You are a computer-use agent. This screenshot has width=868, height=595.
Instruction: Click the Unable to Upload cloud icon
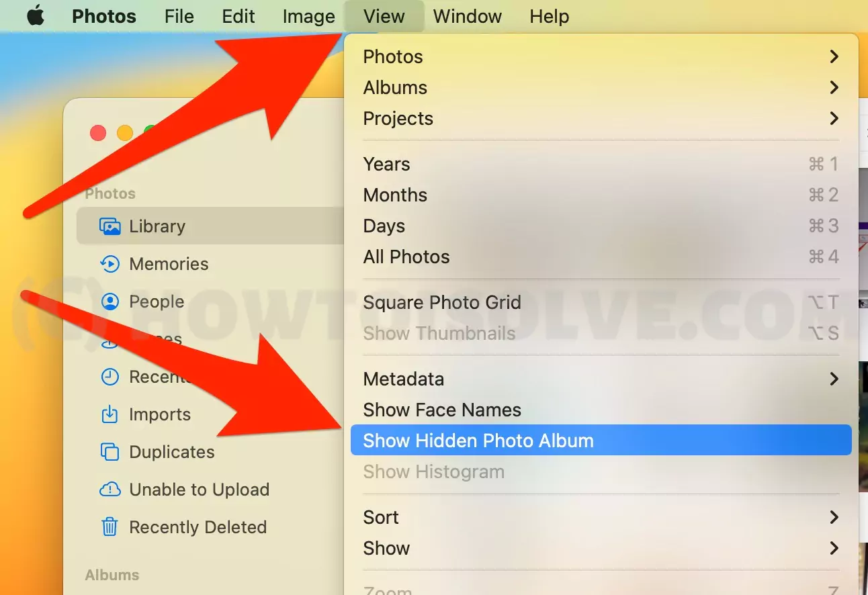tap(110, 490)
